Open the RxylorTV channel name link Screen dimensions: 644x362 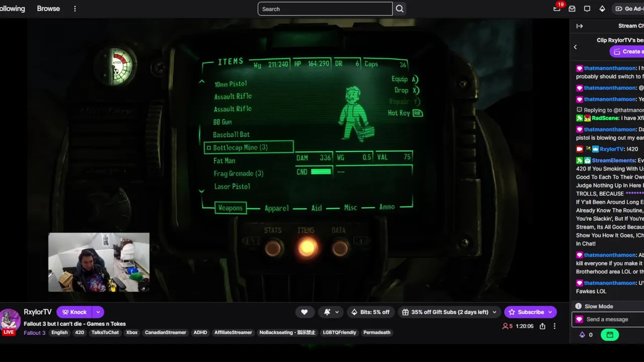[x=38, y=312]
